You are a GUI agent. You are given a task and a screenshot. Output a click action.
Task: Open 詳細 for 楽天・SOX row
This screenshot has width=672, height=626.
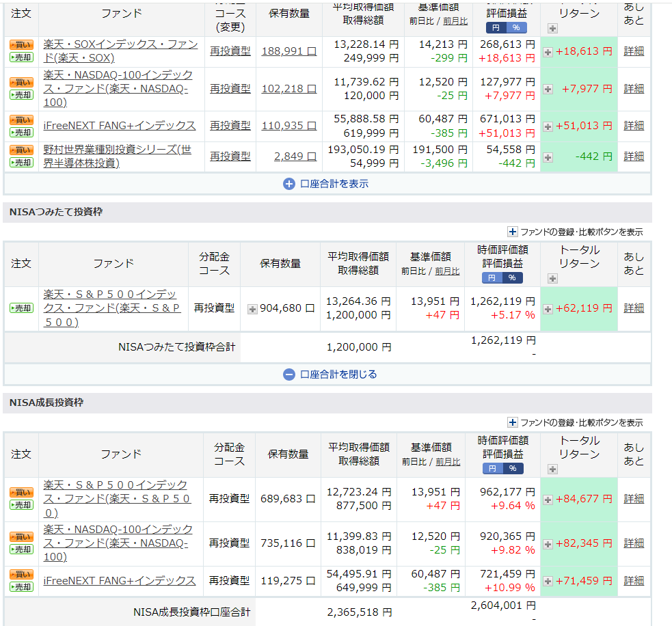click(634, 51)
